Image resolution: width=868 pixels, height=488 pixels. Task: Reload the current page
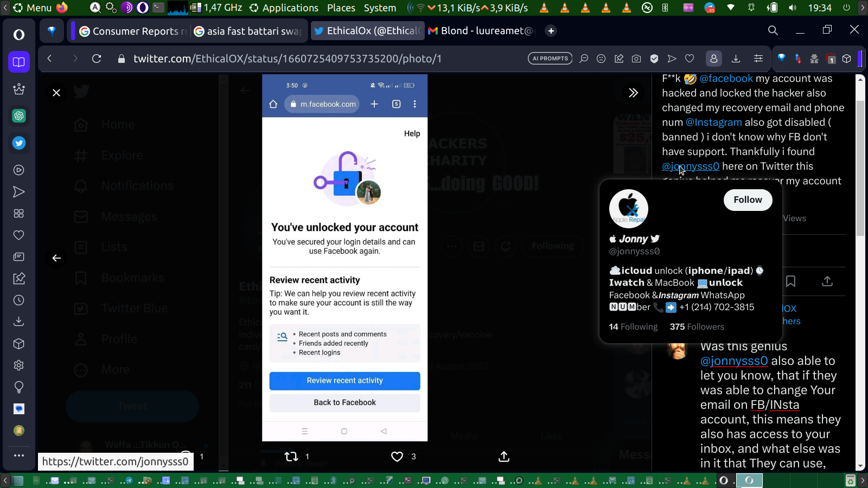(97, 59)
